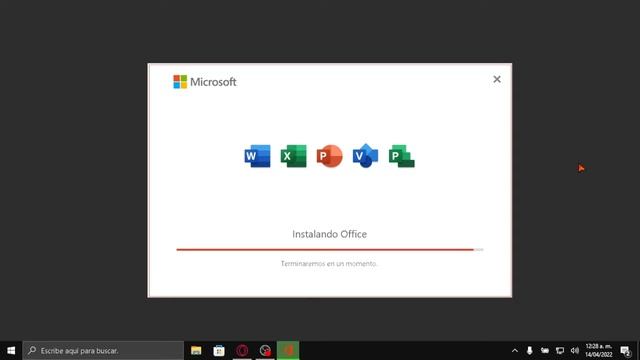This screenshot has height=360, width=640.
Task: Click the Project icon in the installer
Action: (402, 156)
